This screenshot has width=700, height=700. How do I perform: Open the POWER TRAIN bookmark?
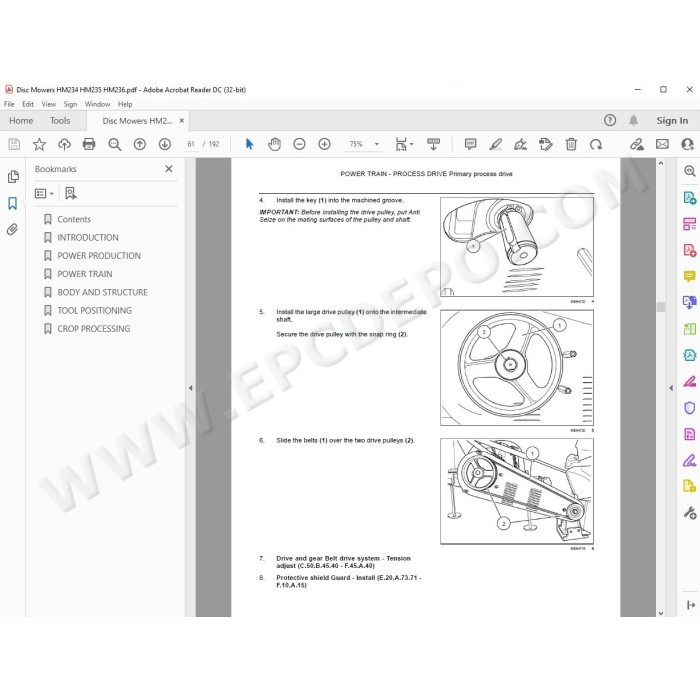click(x=85, y=274)
